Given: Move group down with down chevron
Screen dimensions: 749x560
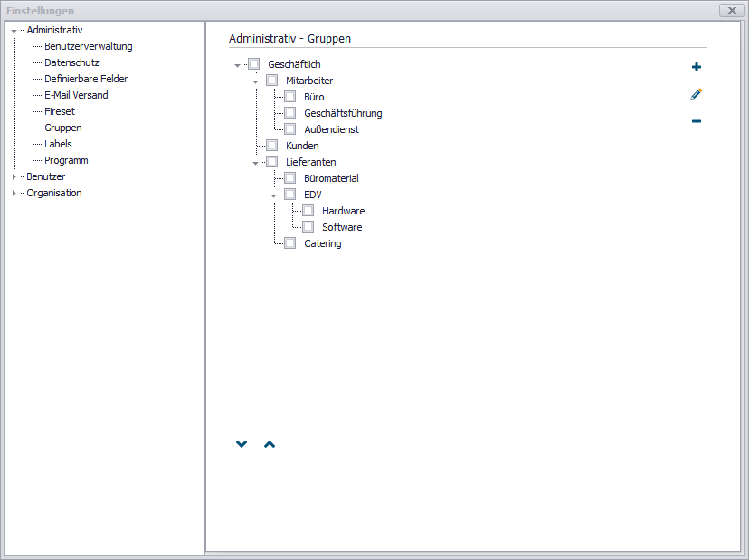Looking at the screenshot, I should pyautogui.click(x=242, y=444).
